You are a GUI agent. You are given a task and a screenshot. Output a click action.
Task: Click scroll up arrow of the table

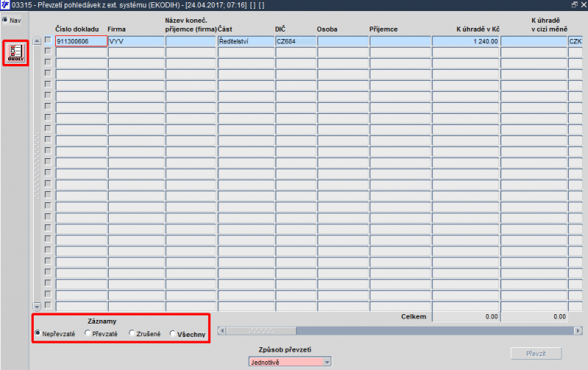click(37, 41)
